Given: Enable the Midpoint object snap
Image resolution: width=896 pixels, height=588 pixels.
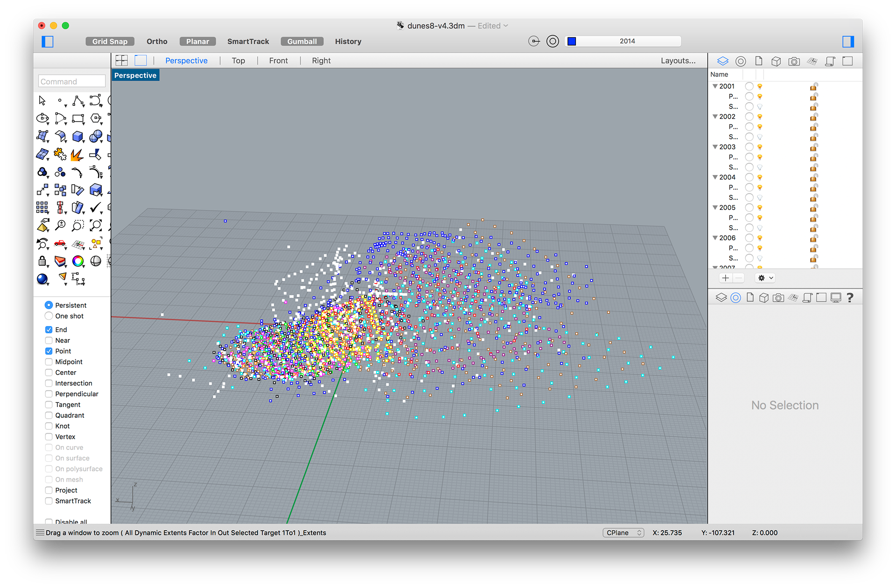Looking at the screenshot, I should [49, 362].
